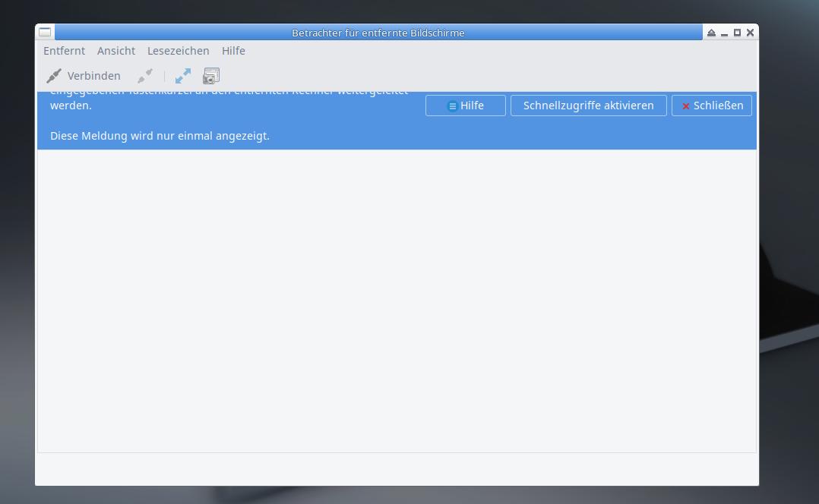Click the Hilfe button in the info bar
The image size is (819, 504).
(466, 106)
